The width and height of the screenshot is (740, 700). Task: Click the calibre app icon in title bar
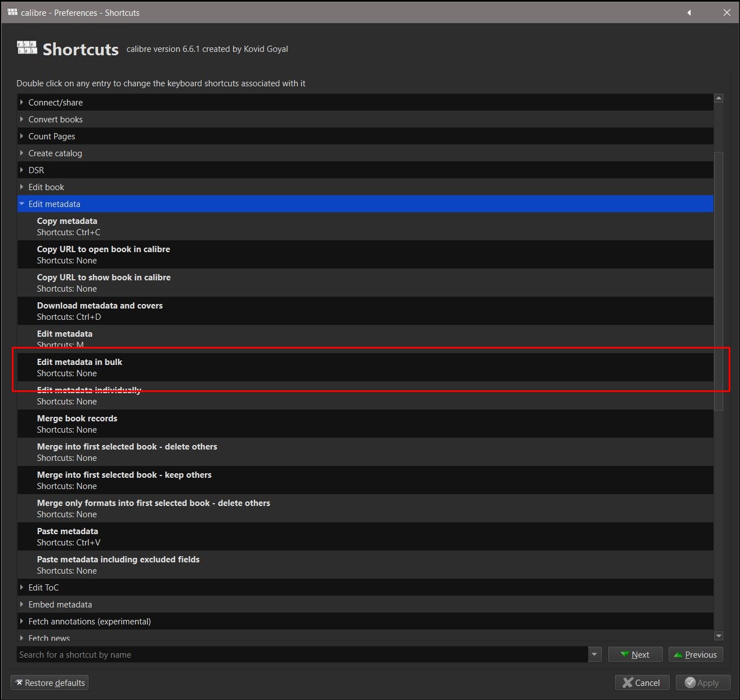click(x=12, y=12)
